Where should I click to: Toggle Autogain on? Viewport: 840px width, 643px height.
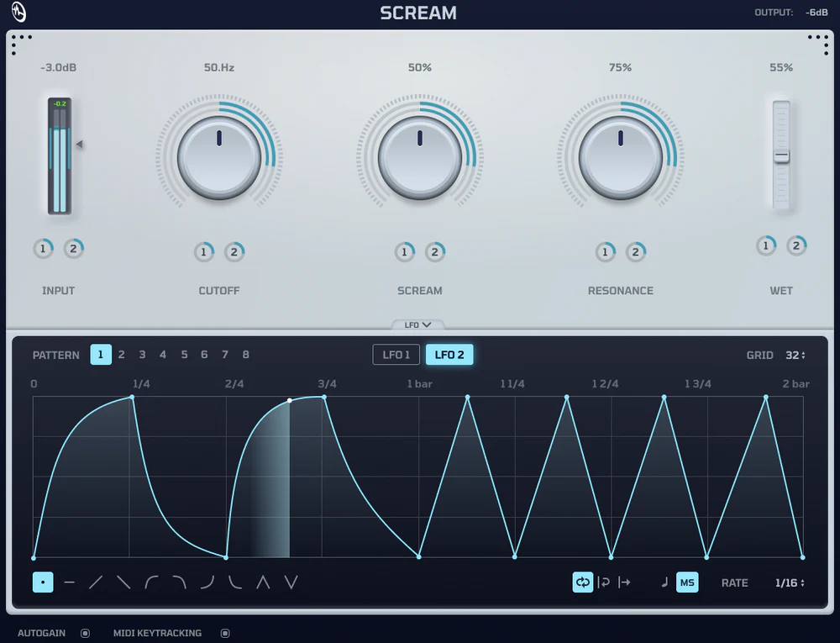[x=85, y=633]
